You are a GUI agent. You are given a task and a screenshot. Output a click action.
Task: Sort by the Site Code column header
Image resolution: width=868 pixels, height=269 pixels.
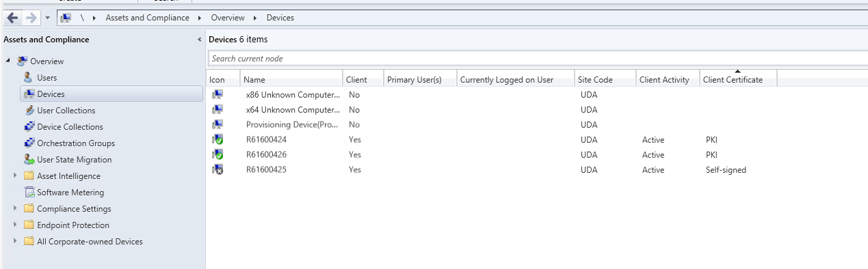(x=605, y=80)
